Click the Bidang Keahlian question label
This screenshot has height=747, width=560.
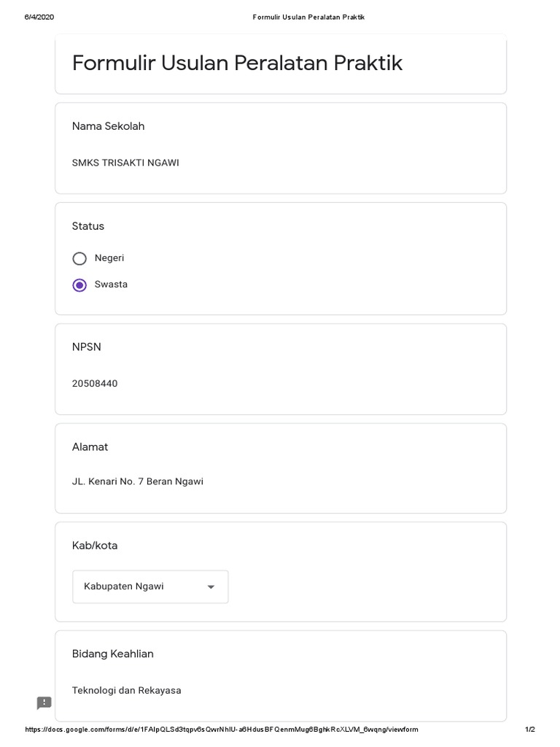113,654
